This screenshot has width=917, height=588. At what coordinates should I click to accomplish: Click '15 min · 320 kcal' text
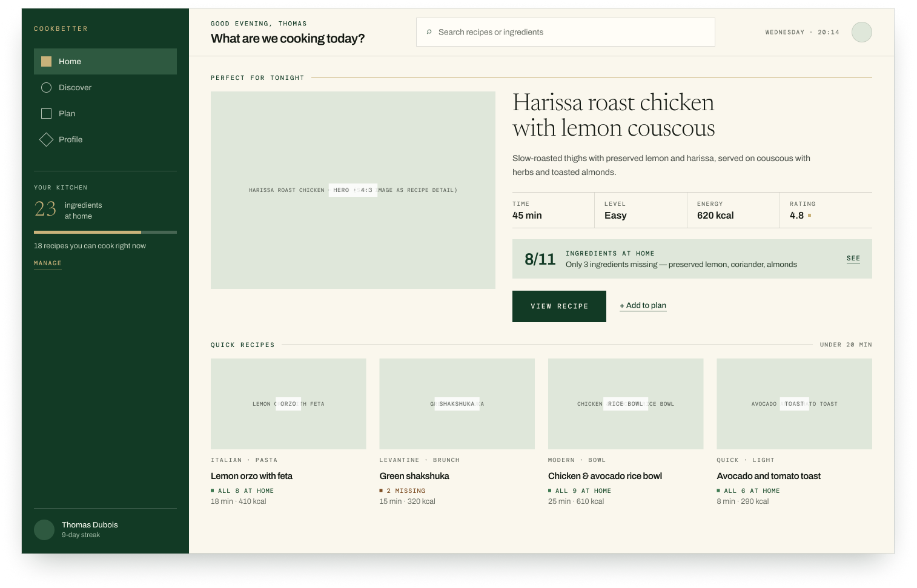point(408,501)
